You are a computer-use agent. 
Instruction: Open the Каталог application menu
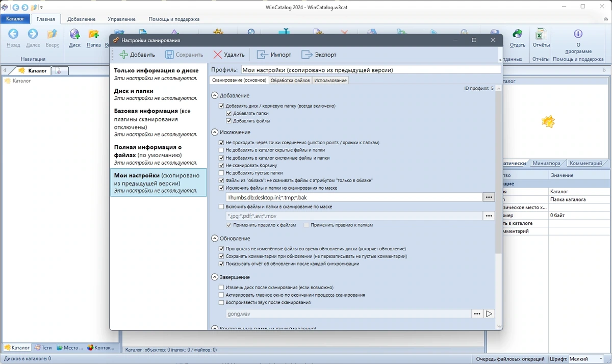click(x=15, y=19)
